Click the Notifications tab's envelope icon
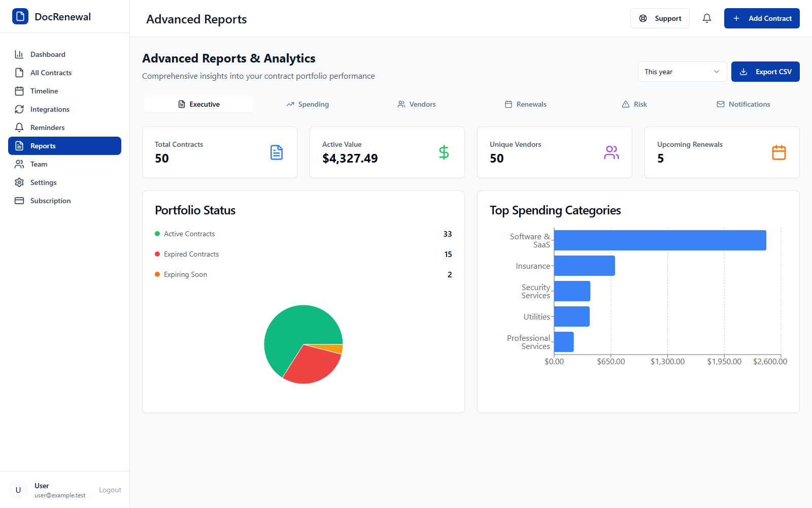812x508 pixels. tap(721, 104)
